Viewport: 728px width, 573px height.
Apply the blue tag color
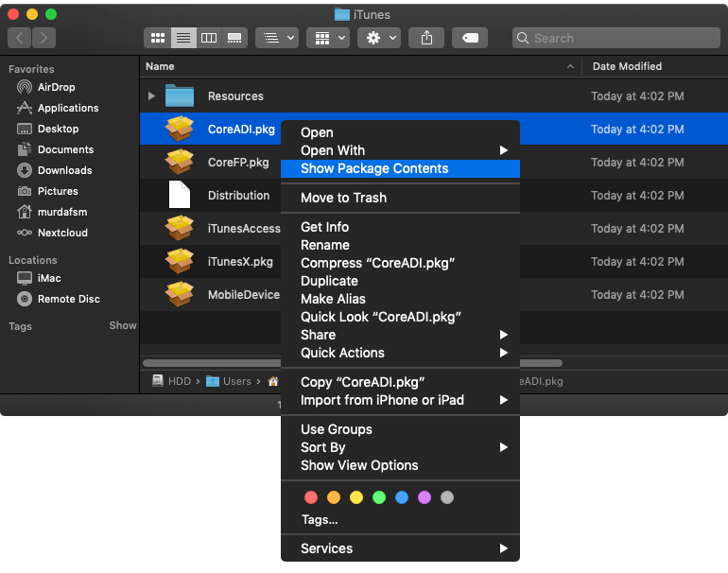[x=402, y=497]
